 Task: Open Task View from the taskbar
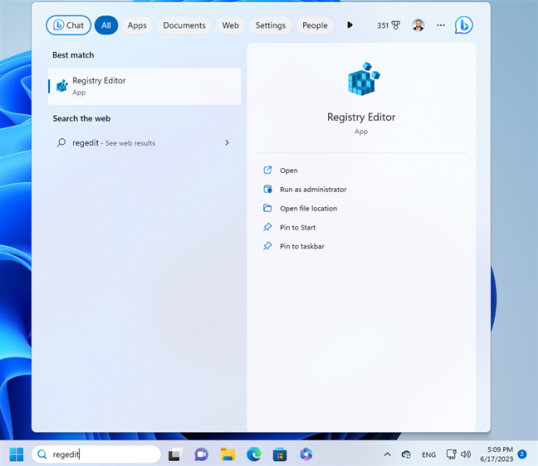tap(175, 454)
